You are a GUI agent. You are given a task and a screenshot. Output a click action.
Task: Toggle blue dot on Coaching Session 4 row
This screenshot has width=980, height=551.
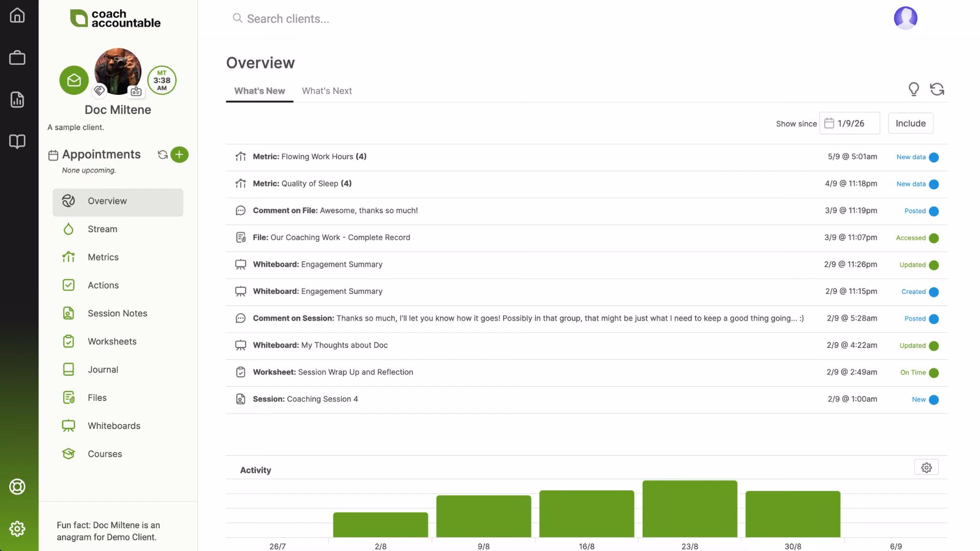pos(934,400)
